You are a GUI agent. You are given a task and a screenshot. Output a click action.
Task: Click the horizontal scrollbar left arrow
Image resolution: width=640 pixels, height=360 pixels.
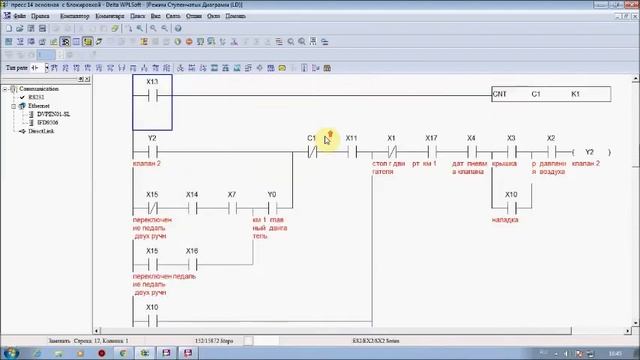97,331
